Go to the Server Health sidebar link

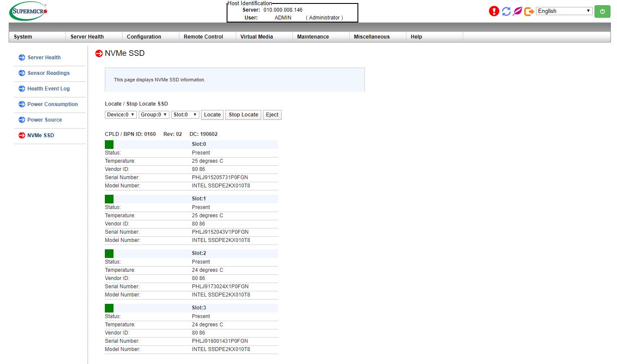44,58
